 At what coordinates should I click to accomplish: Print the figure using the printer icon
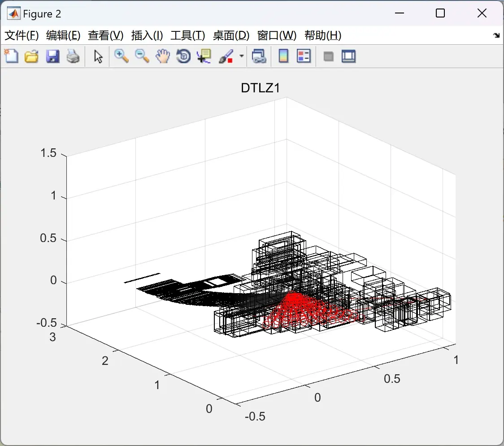click(x=73, y=56)
